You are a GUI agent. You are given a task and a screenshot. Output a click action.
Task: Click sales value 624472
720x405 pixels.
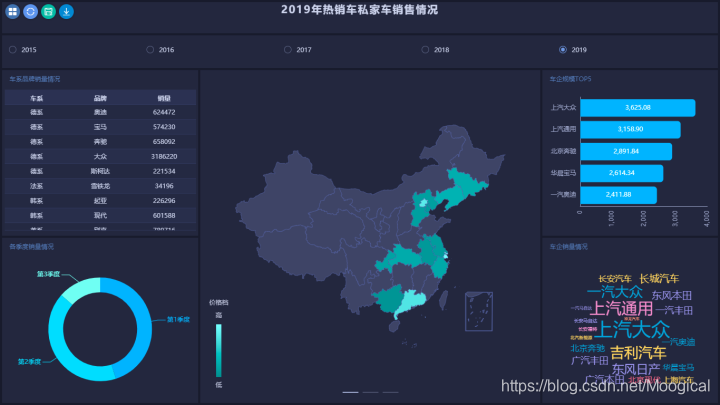click(x=164, y=112)
